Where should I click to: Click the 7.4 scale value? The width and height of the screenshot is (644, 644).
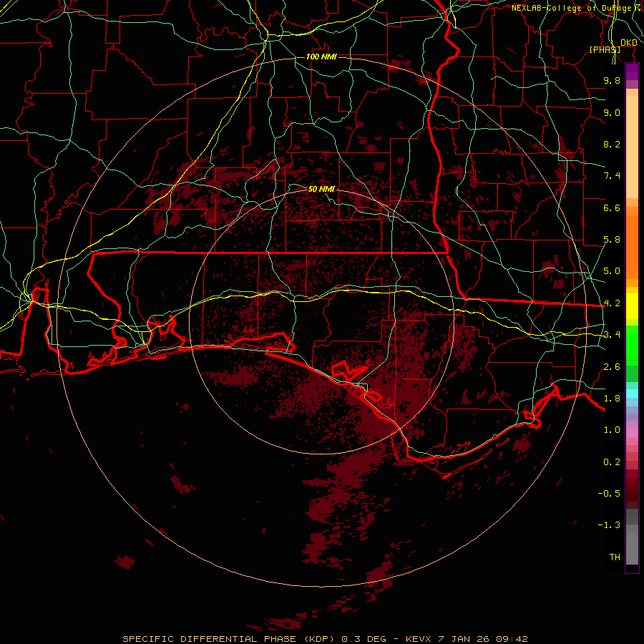pyautogui.click(x=612, y=176)
